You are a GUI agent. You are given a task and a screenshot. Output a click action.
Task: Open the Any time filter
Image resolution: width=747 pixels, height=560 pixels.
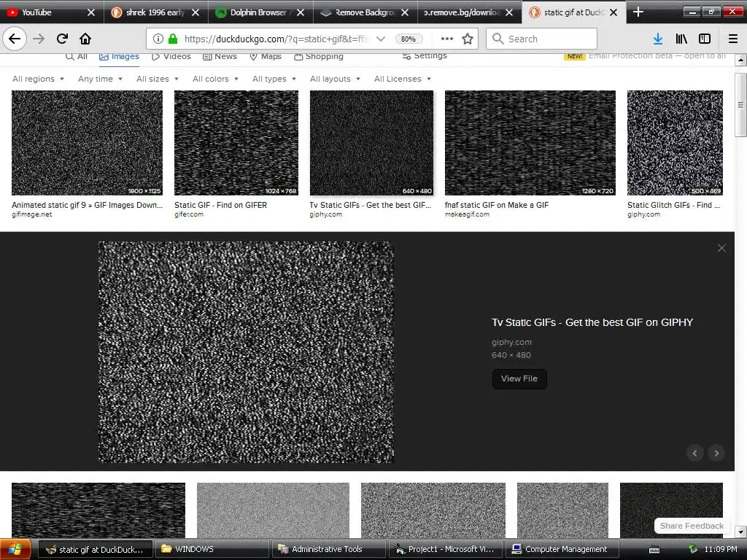pos(101,79)
